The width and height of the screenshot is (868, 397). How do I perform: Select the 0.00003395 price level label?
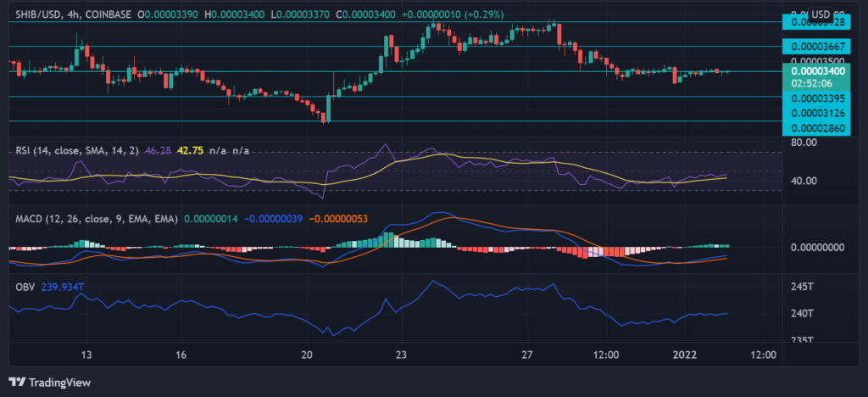[x=815, y=98]
